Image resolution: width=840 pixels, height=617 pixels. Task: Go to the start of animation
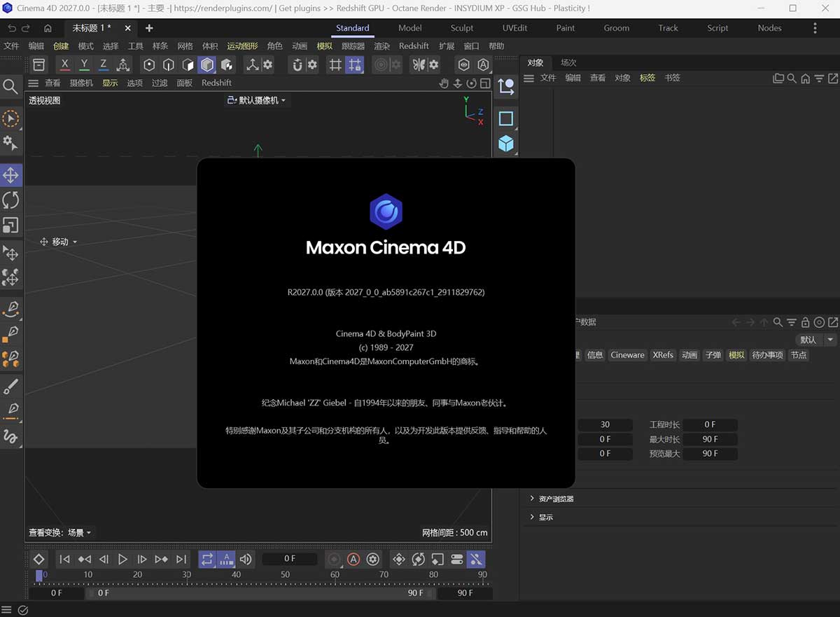(x=64, y=559)
